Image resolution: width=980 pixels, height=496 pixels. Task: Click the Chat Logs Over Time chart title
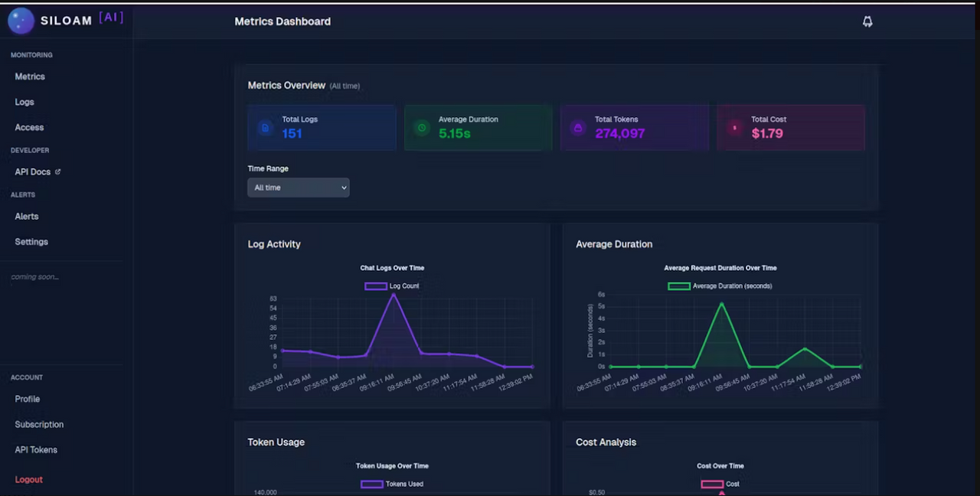(392, 268)
